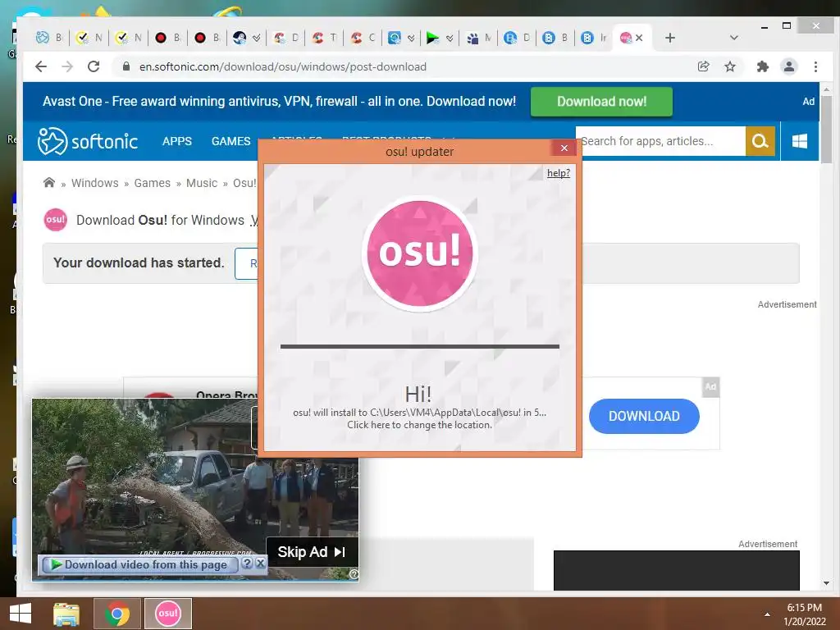Click the 'Your download has started.' text
840x630 pixels.
click(x=139, y=263)
